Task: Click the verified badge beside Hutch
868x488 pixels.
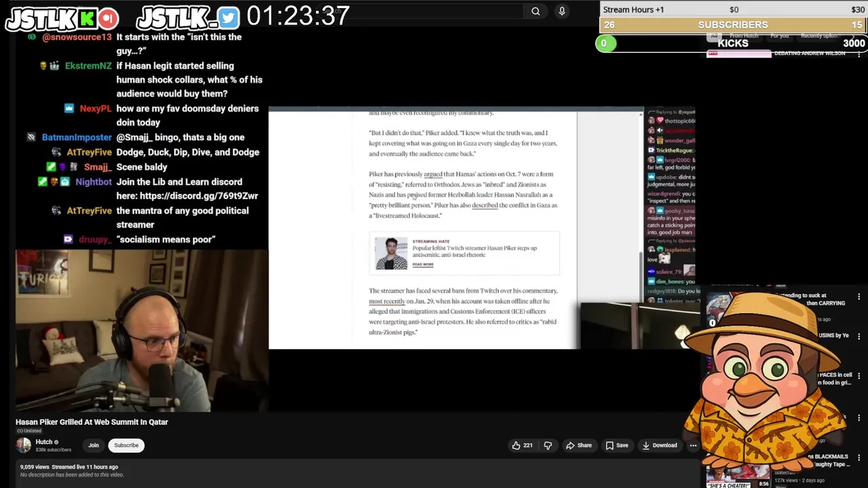Action: point(56,442)
